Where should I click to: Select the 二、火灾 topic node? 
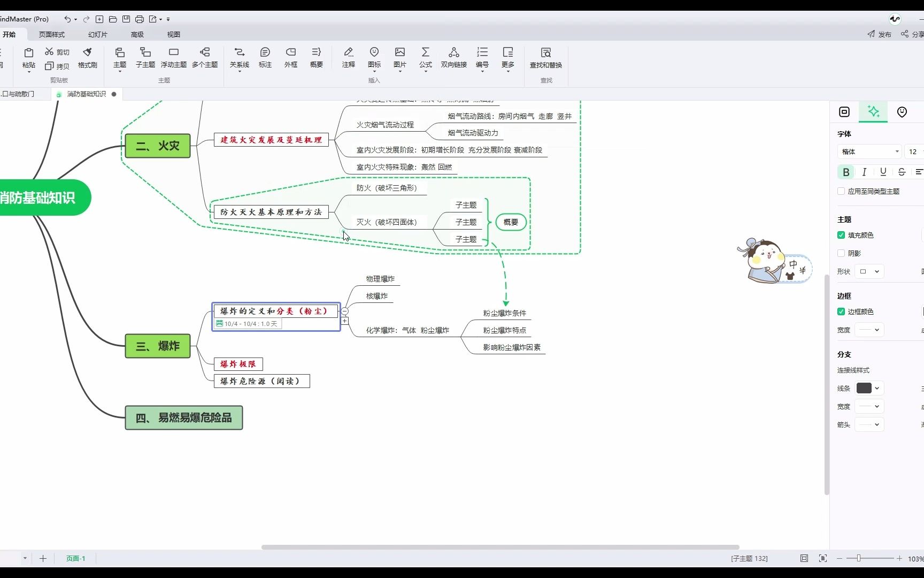coord(158,146)
